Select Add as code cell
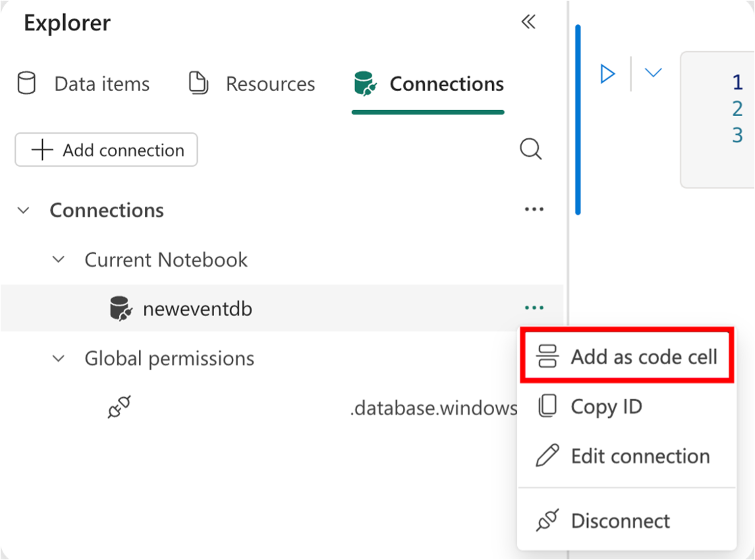The width and height of the screenshot is (755, 560). [x=627, y=357]
